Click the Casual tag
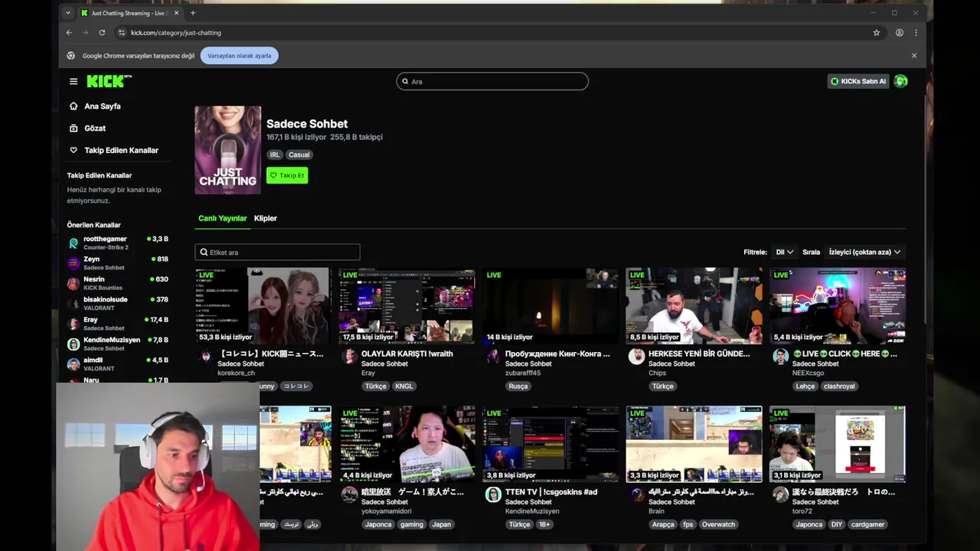This screenshot has width=980, height=551. [299, 155]
